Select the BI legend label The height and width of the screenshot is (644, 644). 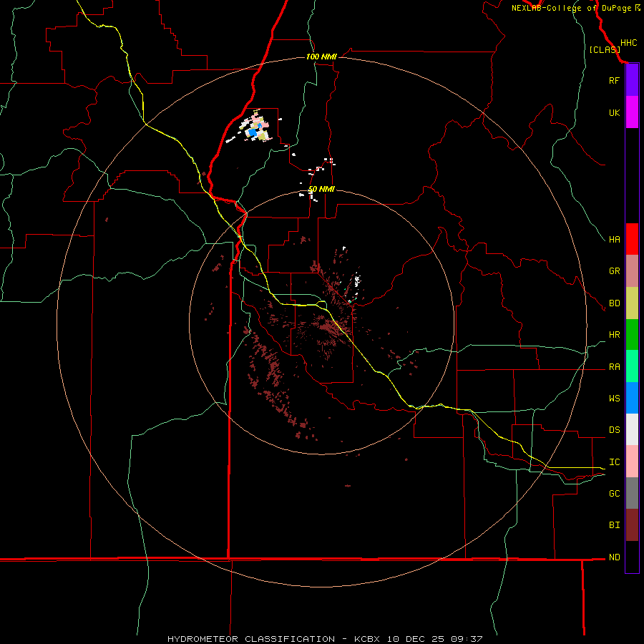point(614,525)
